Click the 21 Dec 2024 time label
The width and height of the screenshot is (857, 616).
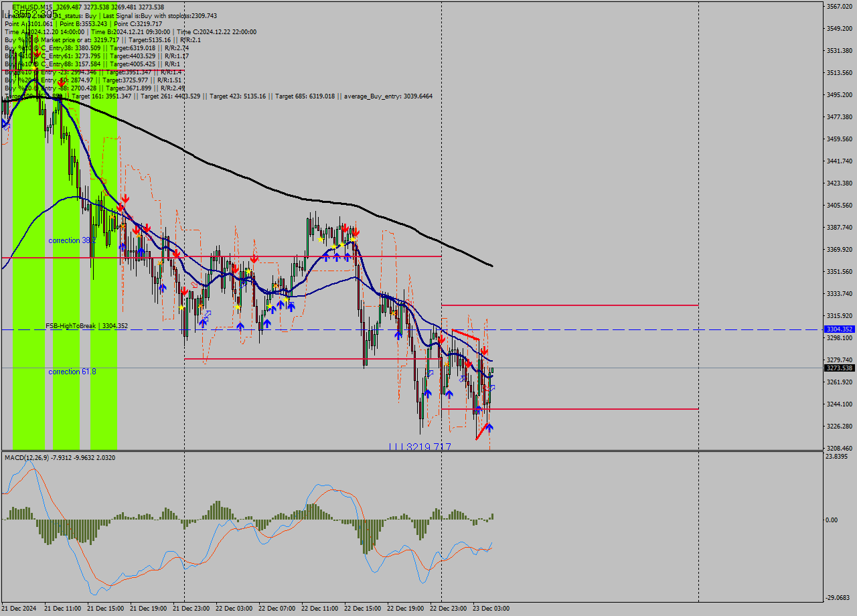coord(20,609)
